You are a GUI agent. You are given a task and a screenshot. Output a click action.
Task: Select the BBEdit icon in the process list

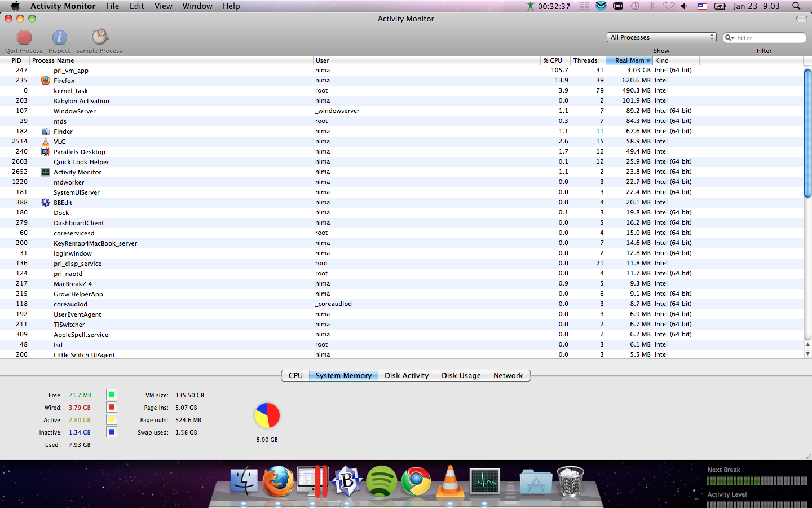[46, 203]
